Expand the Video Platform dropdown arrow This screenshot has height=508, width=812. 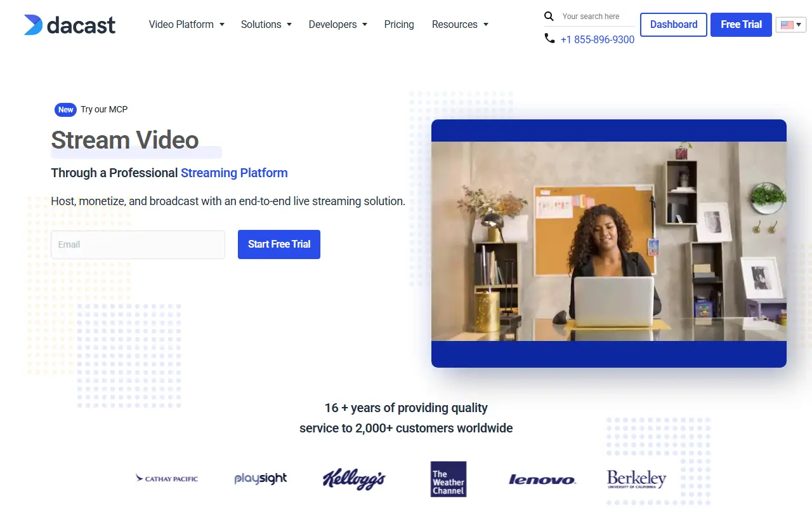(222, 25)
